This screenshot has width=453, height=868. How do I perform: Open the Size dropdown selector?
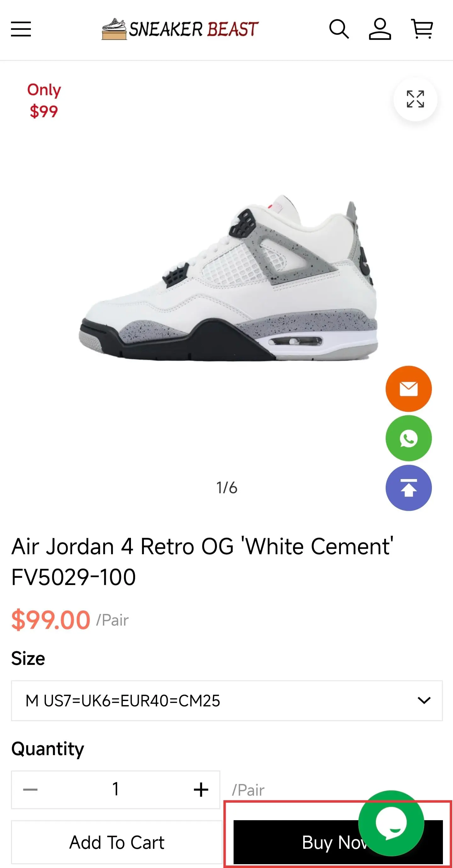coord(227,701)
